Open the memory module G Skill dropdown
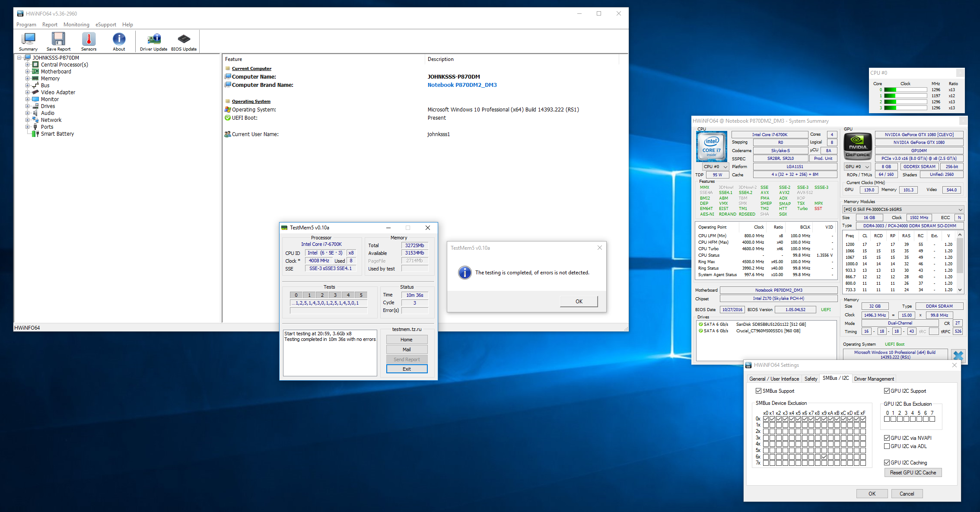Image resolution: width=980 pixels, height=512 pixels. 903,209
